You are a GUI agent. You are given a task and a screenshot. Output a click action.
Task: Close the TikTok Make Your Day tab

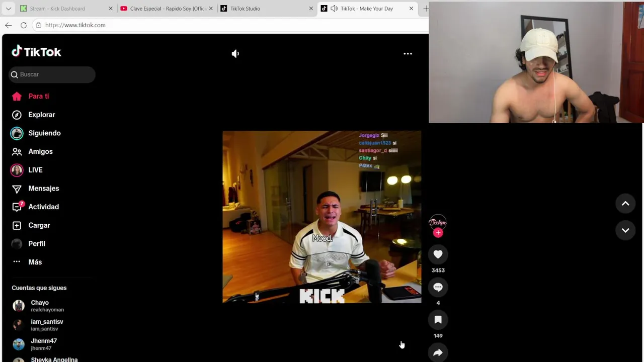411,9
